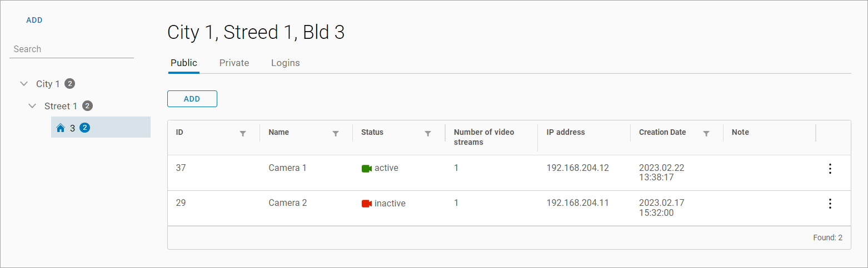Click the green active camera icon

coord(366,168)
